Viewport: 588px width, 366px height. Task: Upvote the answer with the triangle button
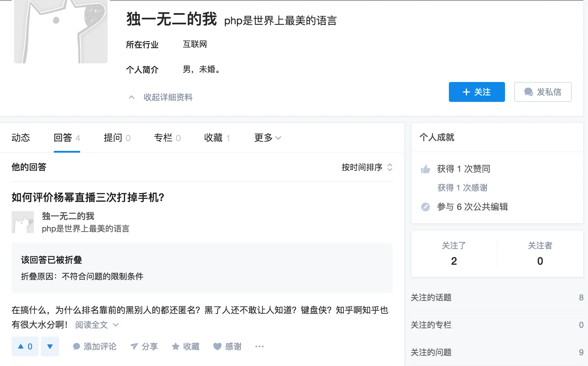pyautogui.click(x=25, y=346)
